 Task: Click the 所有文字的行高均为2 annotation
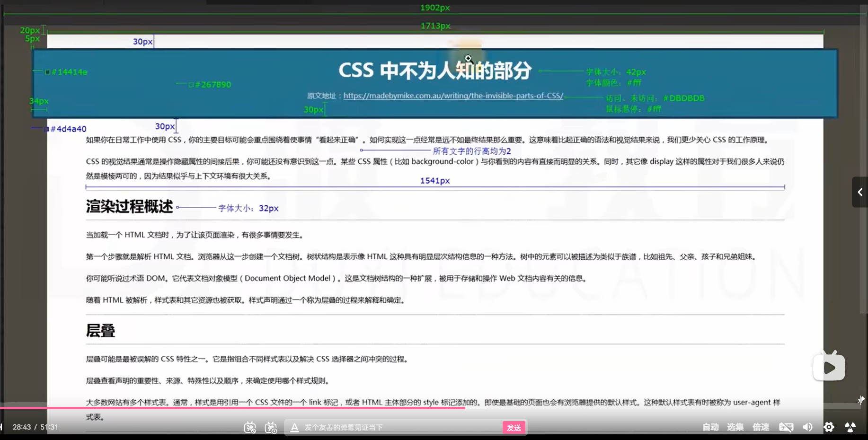pyautogui.click(x=472, y=151)
